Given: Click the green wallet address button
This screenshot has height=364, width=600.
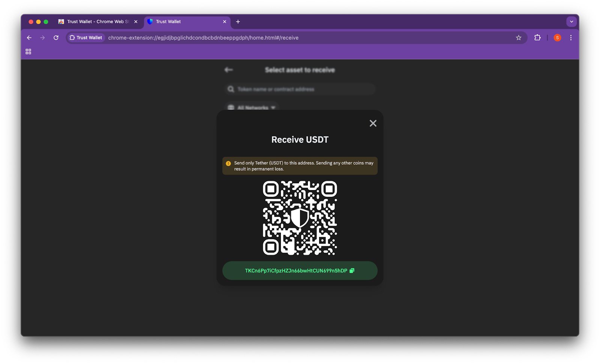Looking at the screenshot, I should tap(300, 271).
